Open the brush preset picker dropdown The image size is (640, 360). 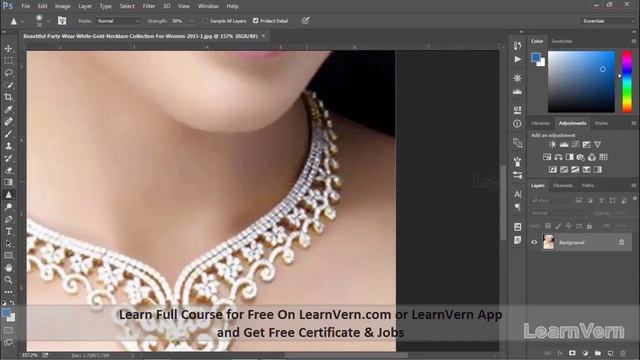tap(48, 21)
